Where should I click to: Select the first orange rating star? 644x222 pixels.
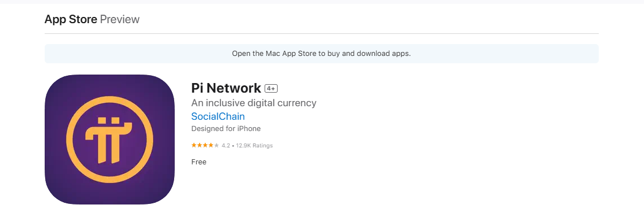point(194,145)
